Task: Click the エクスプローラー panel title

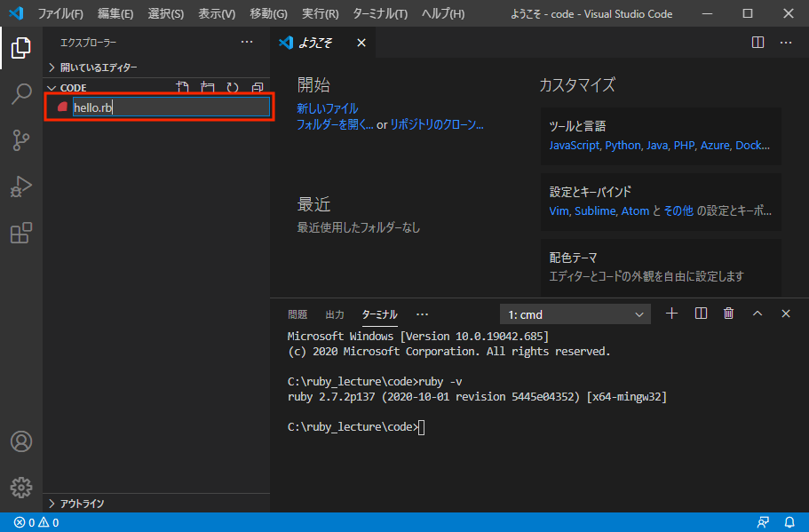Action: (88, 43)
